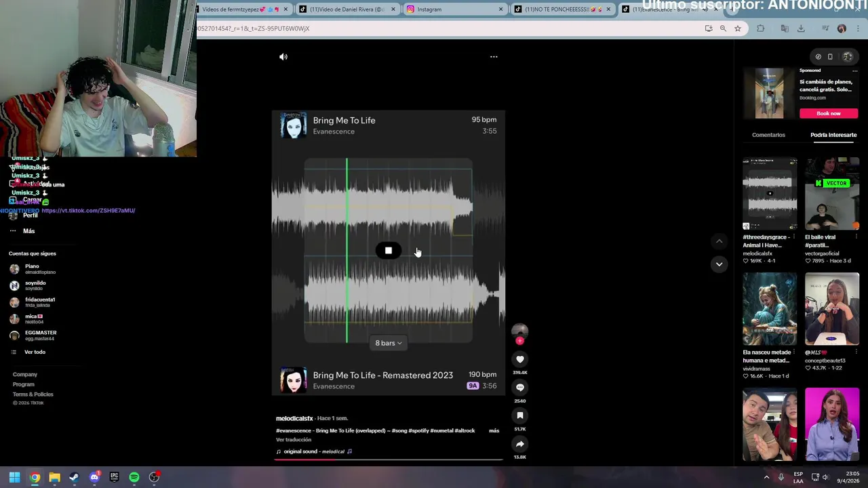The width and height of the screenshot is (868, 488).
Task: Close the Instagram browser tab
Action: point(501,9)
